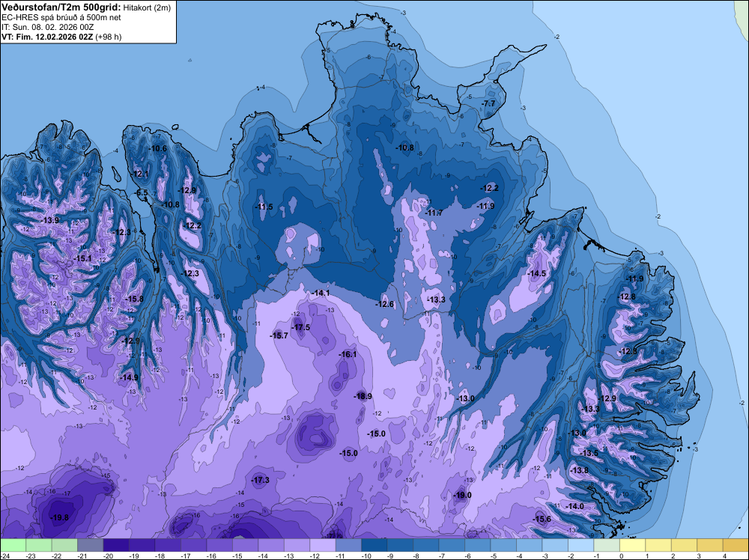Click the -17.5 temperature label
This screenshot has width=749, height=560.
pyautogui.click(x=300, y=327)
